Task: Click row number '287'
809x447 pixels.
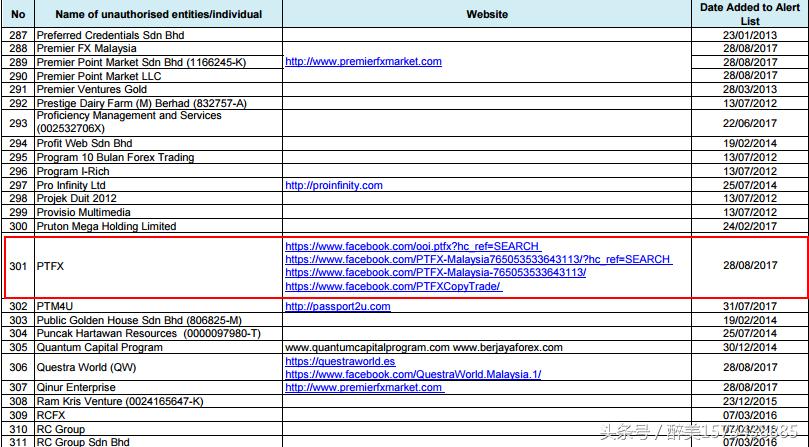Action: pos(18,35)
